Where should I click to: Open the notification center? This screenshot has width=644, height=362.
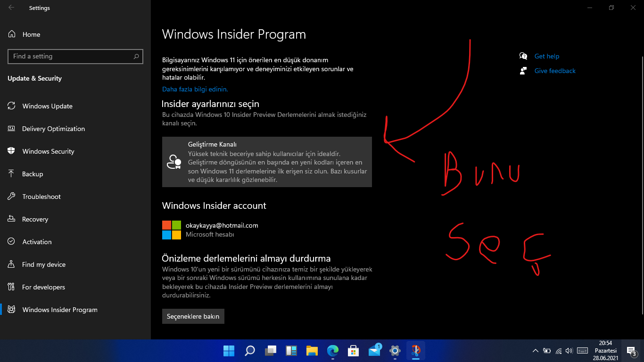tap(631, 351)
